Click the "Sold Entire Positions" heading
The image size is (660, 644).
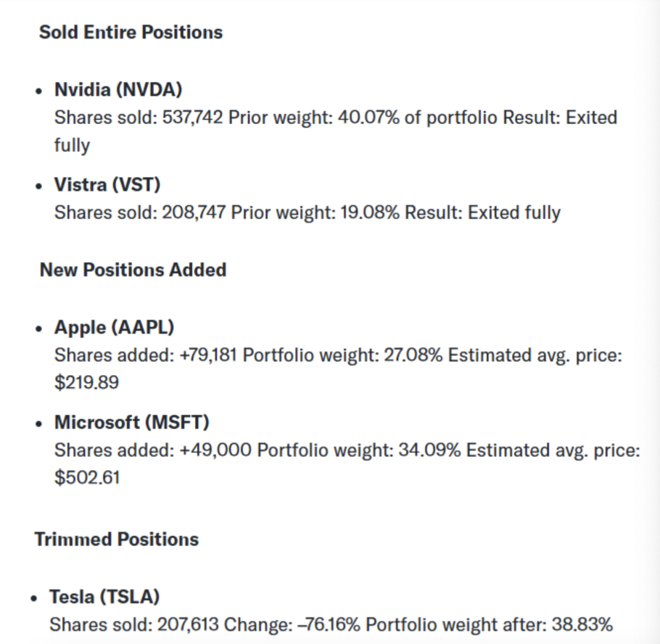pyautogui.click(x=131, y=32)
